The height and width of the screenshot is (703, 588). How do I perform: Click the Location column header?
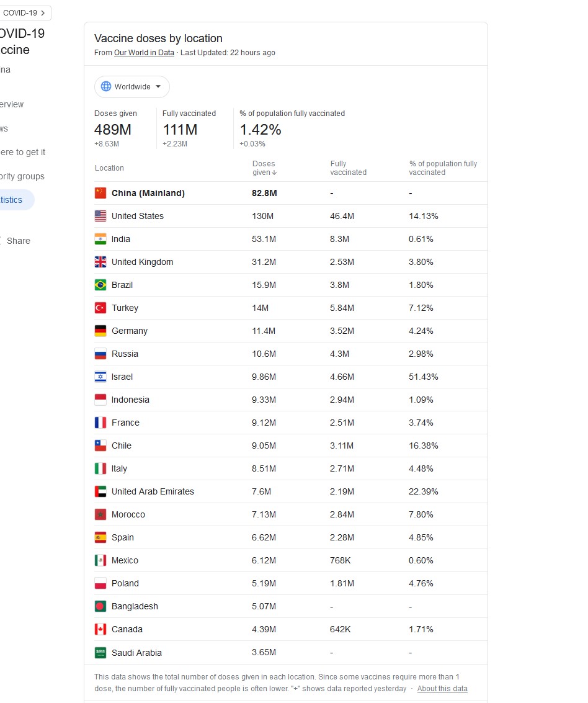[109, 168]
